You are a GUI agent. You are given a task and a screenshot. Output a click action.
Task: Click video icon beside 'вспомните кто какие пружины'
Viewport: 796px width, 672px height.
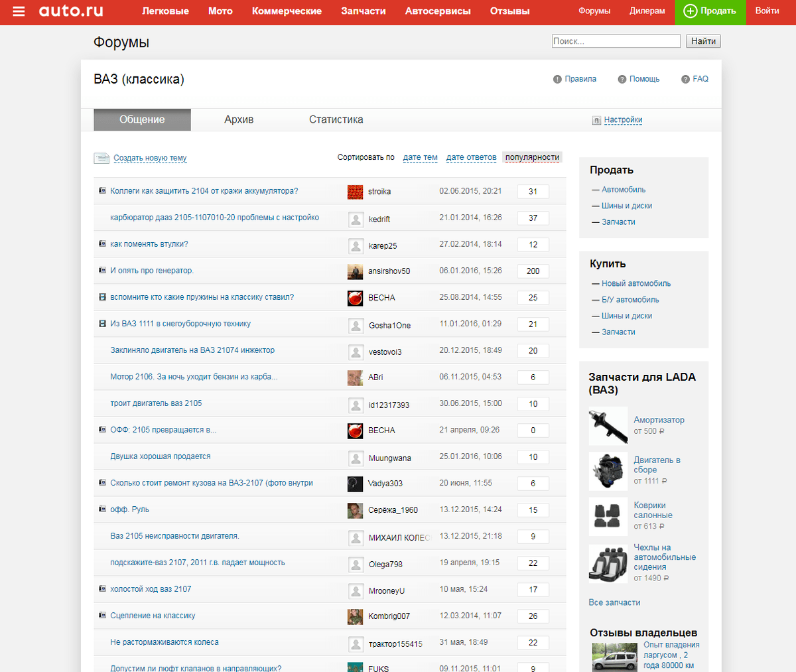click(102, 297)
